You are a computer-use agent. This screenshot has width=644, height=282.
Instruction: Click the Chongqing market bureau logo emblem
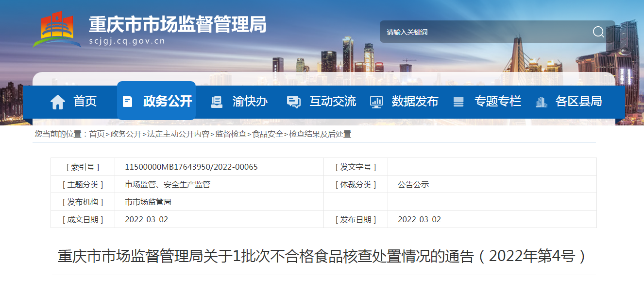(57, 29)
